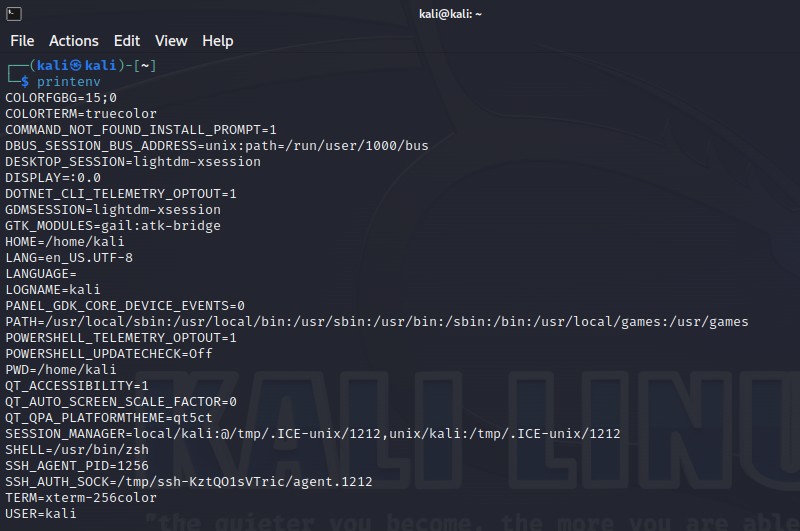Click the HOME=/home/kali line

click(x=65, y=241)
